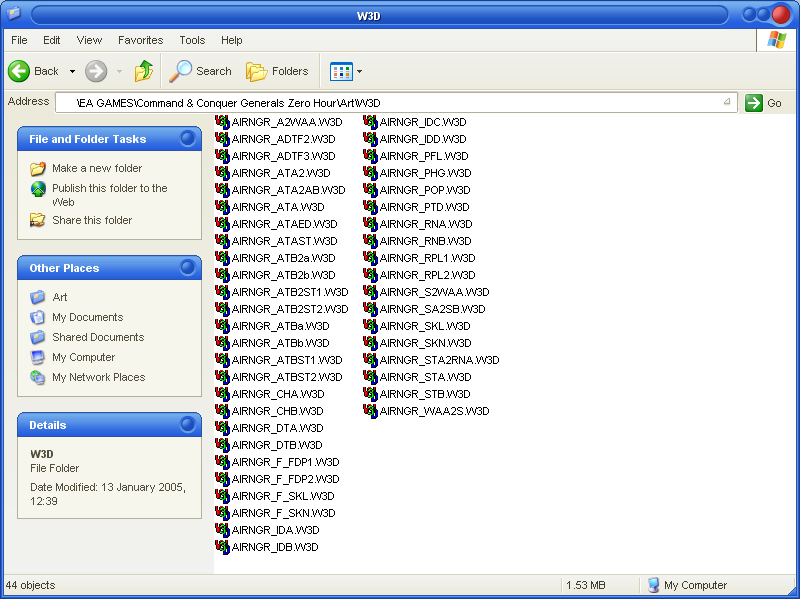The image size is (800, 599).
Task: Select file name AIRNGR_F_FDP1.W3D
Action: click(285, 462)
